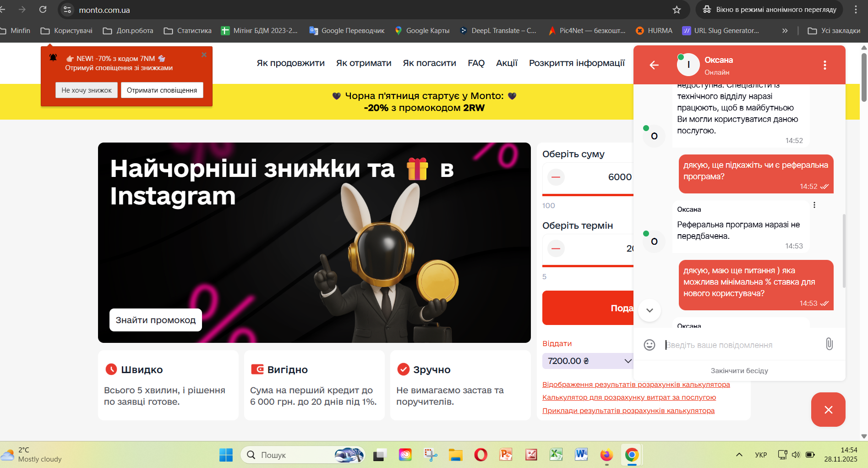Open Калькулятор для розрахунку витрат link

[x=629, y=397]
